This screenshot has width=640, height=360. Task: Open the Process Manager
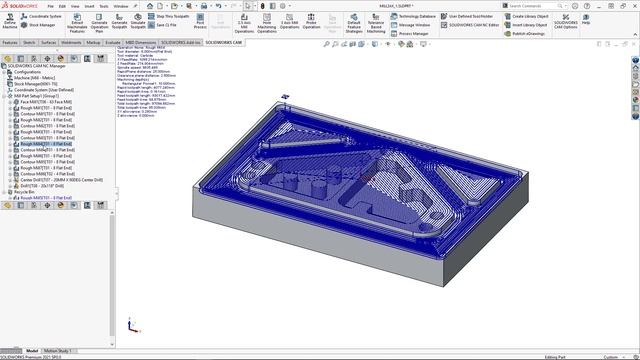[410, 34]
